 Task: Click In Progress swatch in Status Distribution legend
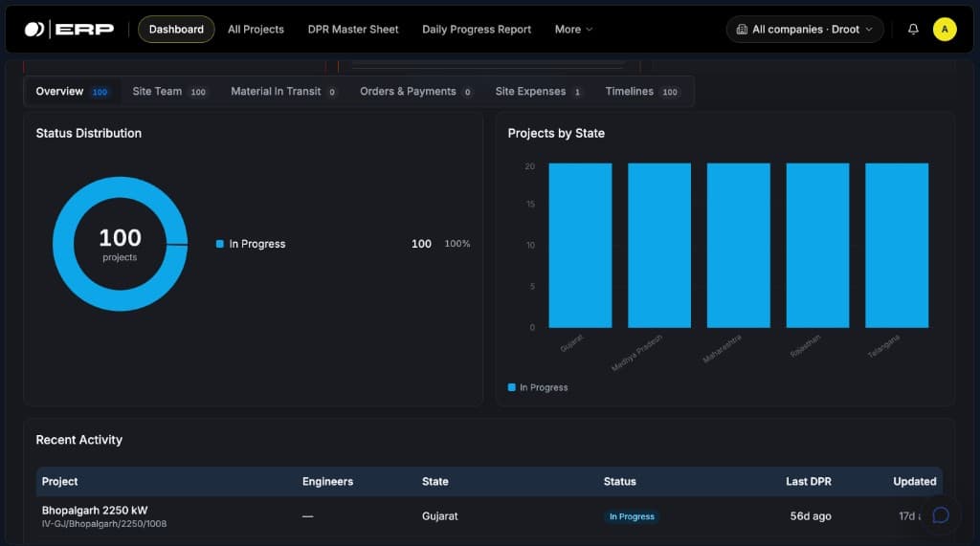220,244
